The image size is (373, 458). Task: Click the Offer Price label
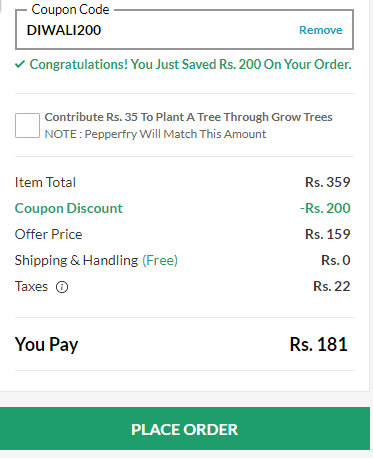(48, 234)
